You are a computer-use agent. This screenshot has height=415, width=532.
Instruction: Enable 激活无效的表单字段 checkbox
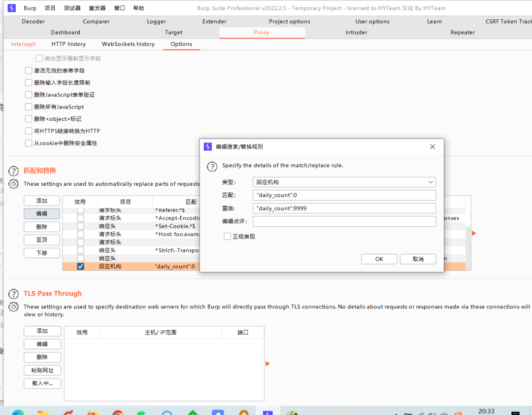(x=29, y=70)
